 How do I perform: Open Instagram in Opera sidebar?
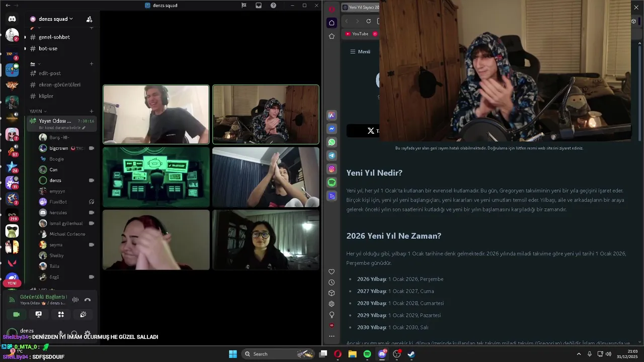[x=332, y=169]
